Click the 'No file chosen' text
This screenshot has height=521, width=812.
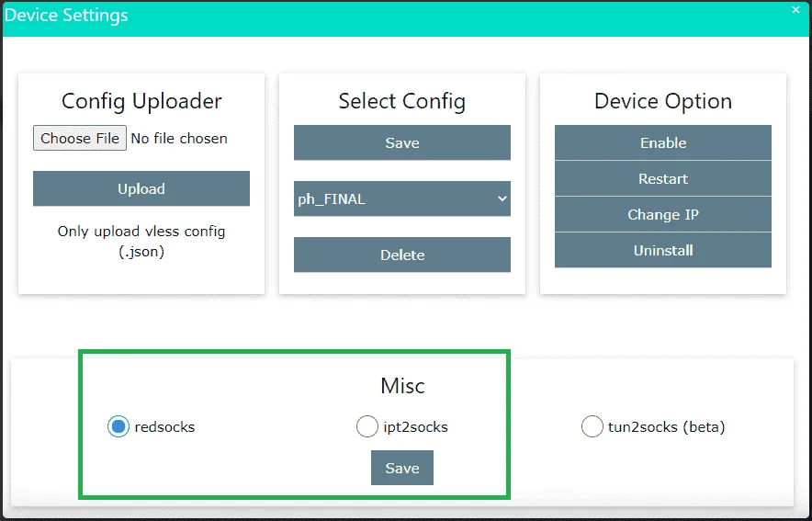pyautogui.click(x=179, y=138)
